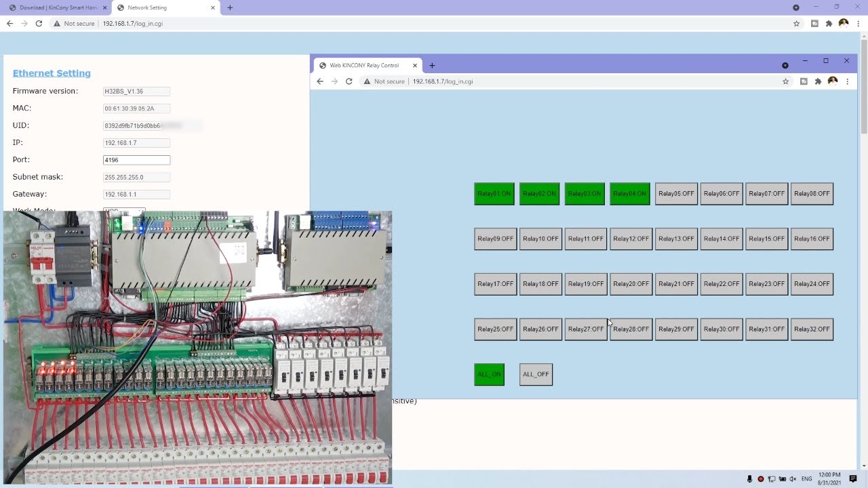
Task: Bookmark star in the outer browser address bar
Action: (x=796, y=23)
